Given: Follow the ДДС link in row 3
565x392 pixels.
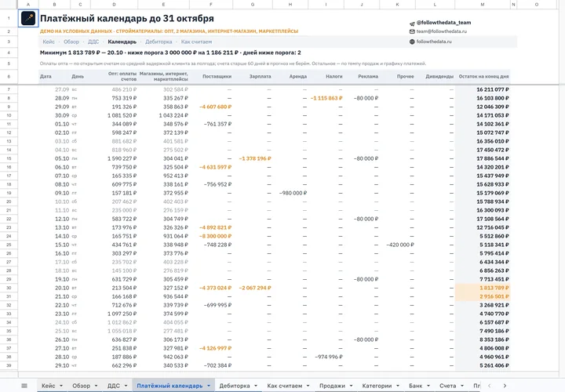Looking at the screenshot, I should click(x=93, y=42).
